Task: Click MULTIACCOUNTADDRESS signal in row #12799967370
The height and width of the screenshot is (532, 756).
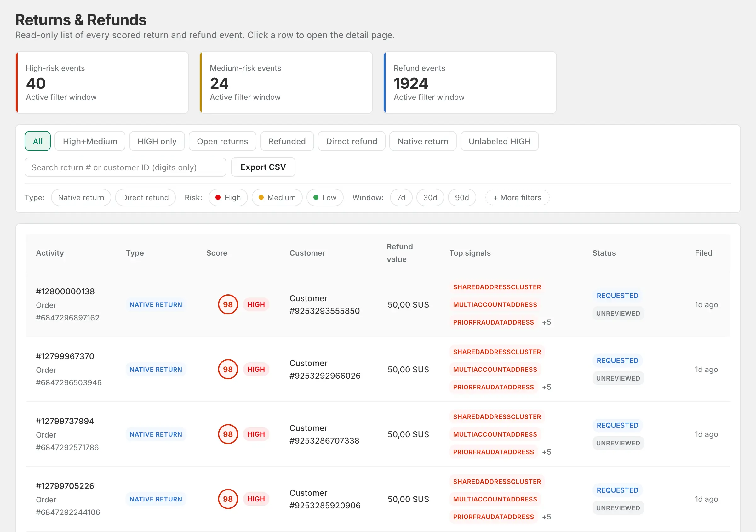Action: click(x=495, y=370)
